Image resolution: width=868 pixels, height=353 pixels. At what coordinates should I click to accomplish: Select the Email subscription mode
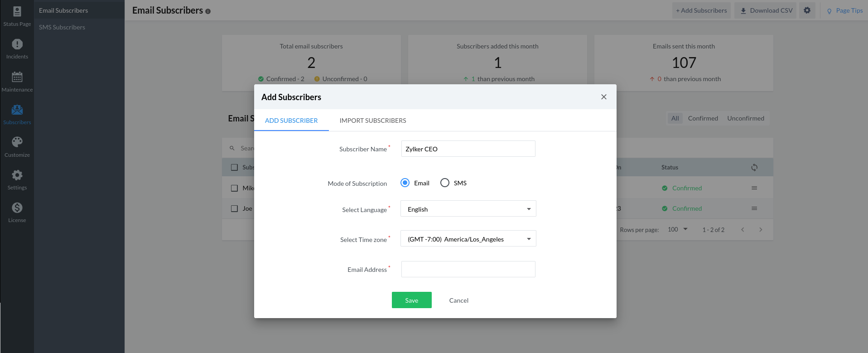click(405, 183)
